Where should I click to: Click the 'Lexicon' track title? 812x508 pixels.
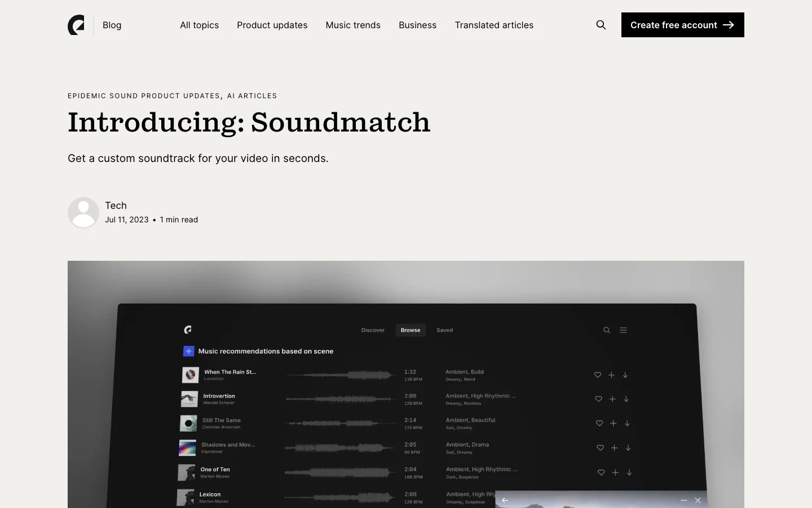(210, 494)
